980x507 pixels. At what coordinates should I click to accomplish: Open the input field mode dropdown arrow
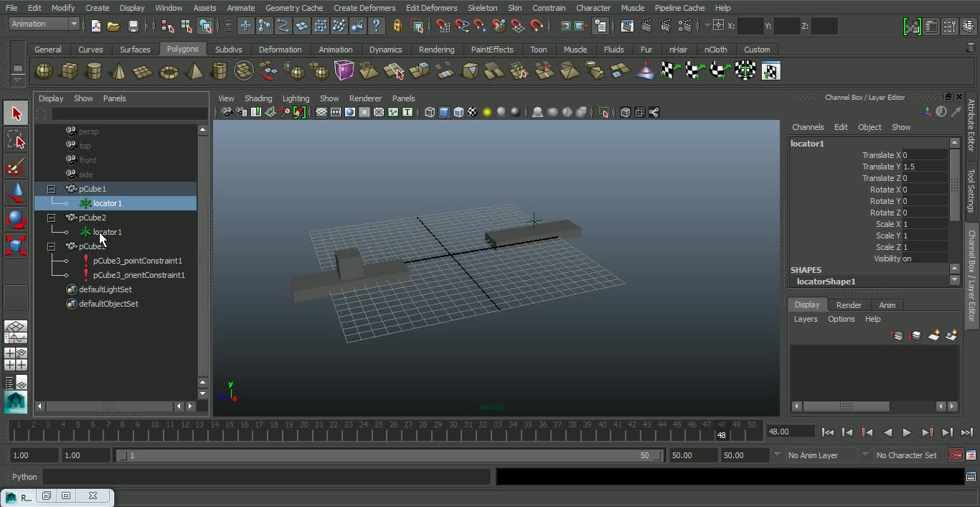707,26
